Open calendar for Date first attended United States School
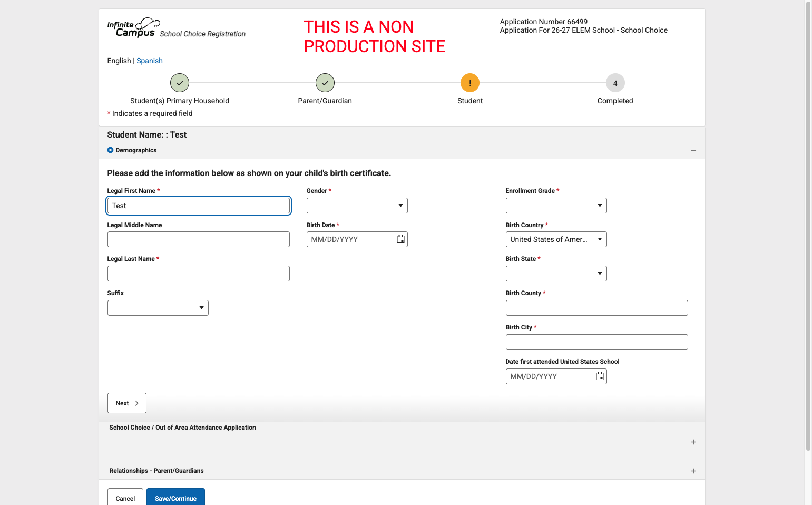 click(600, 376)
